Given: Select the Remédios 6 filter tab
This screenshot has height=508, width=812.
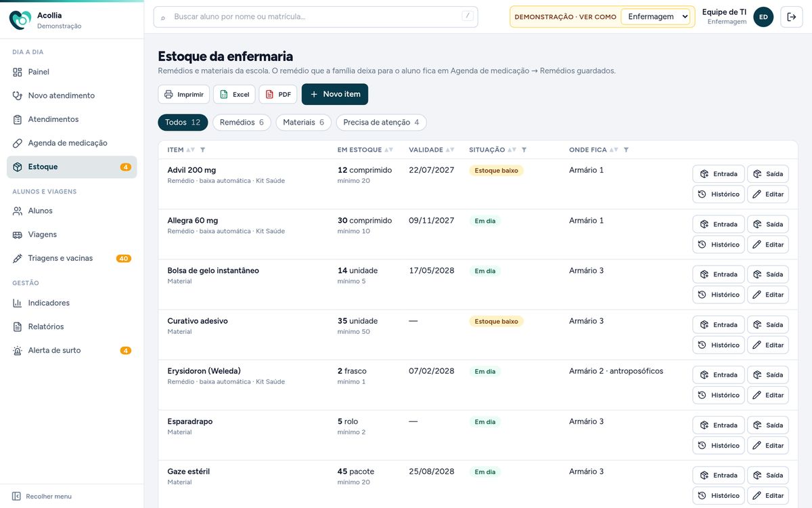Looking at the screenshot, I should [x=242, y=123].
